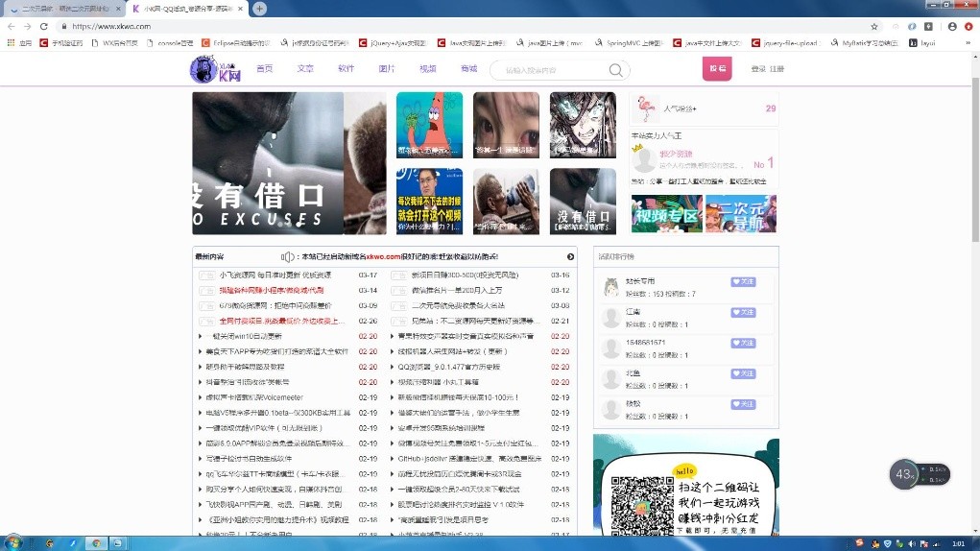Click the search magnifier icon
The width and height of the screenshot is (980, 551).
coord(615,70)
